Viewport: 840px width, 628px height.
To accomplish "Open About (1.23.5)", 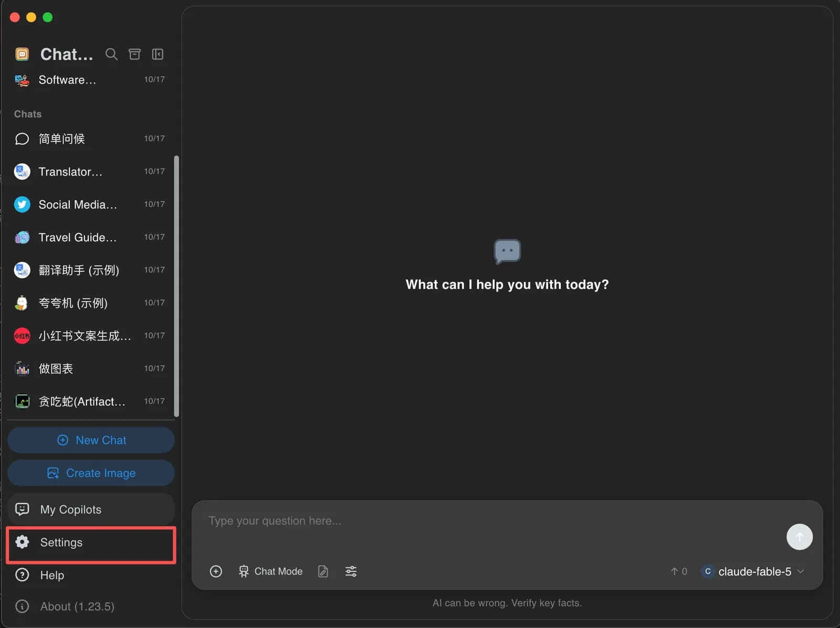I will pos(91,606).
